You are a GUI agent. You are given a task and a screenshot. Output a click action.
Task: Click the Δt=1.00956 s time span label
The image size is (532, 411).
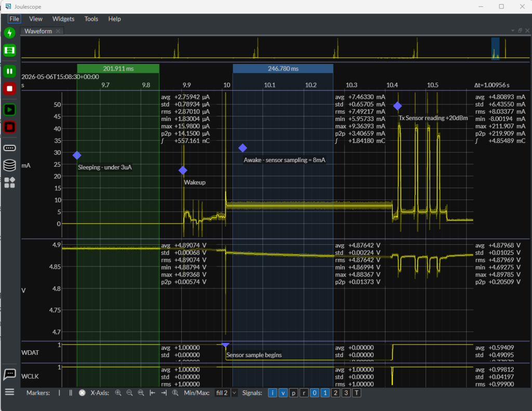click(x=491, y=85)
